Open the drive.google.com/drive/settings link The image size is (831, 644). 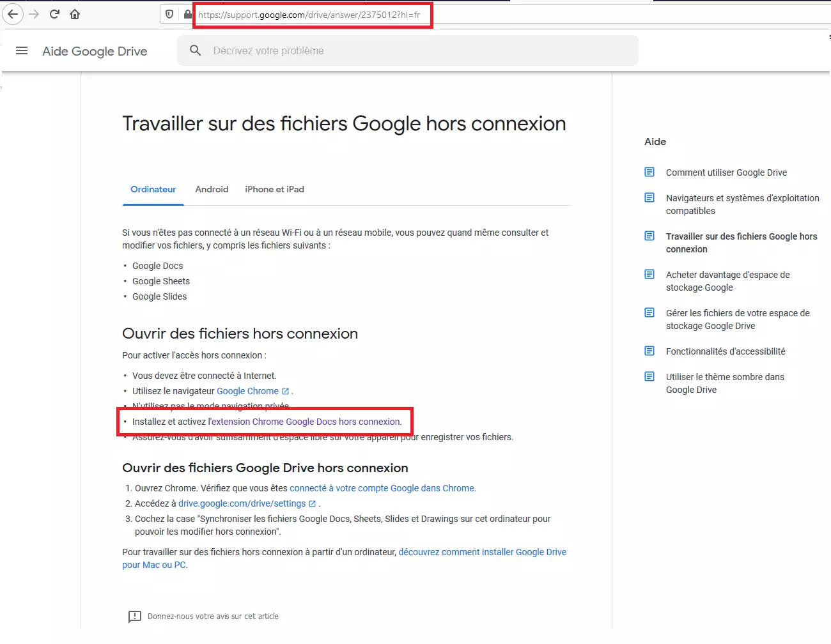point(242,503)
